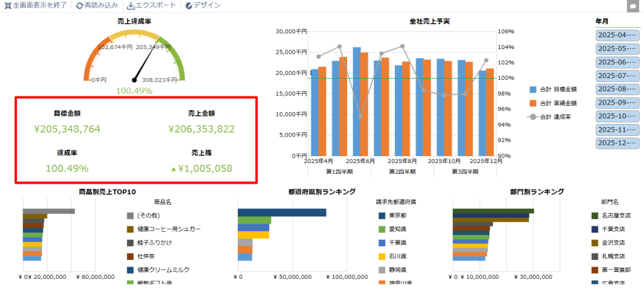Click the 商品名 legend header
This screenshot has height=299, width=644.
click(162, 202)
